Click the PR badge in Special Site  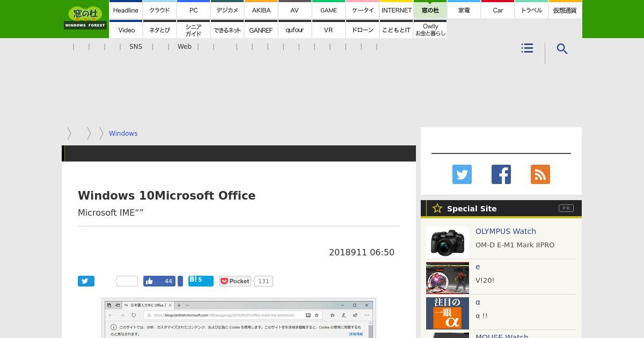pyautogui.click(x=566, y=208)
